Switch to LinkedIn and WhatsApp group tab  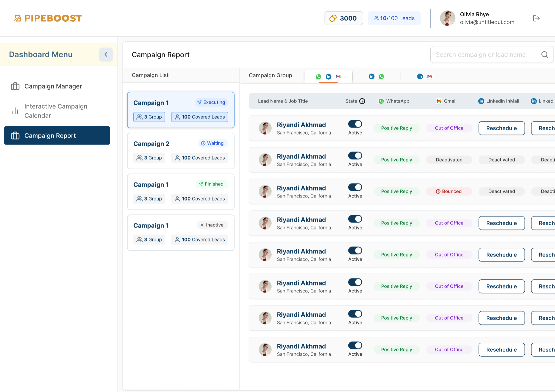pyautogui.click(x=377, y=77)
